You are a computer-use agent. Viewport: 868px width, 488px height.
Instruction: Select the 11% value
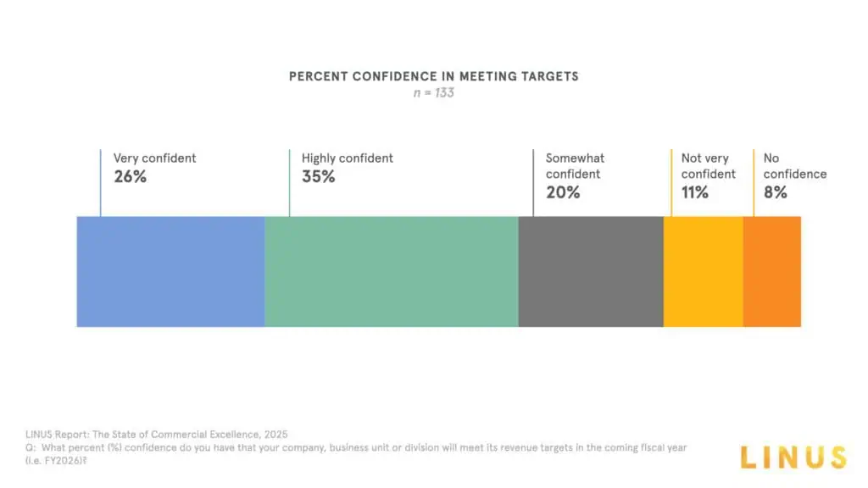tap(694, 193)
